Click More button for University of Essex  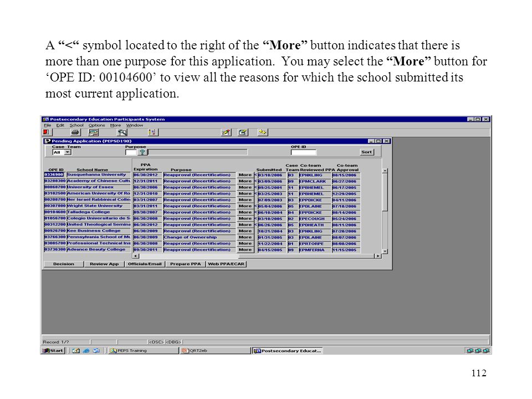pyautogui.click(x=245, y=187)
